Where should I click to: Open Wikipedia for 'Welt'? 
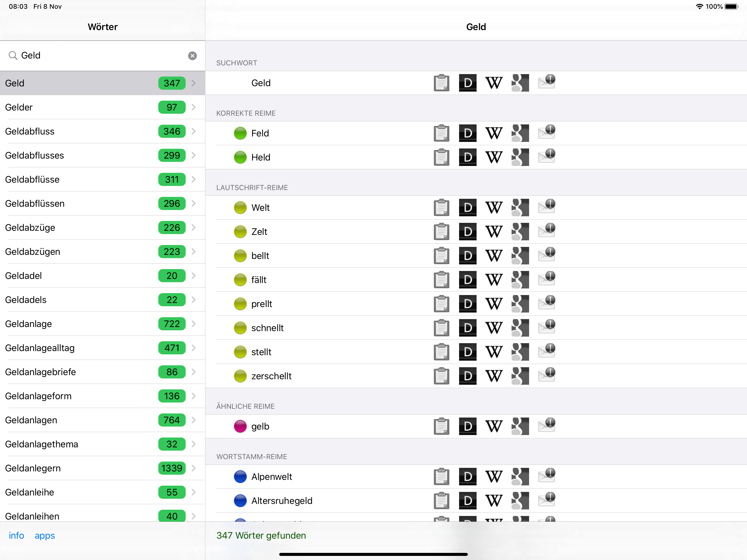tap(494, 207)
